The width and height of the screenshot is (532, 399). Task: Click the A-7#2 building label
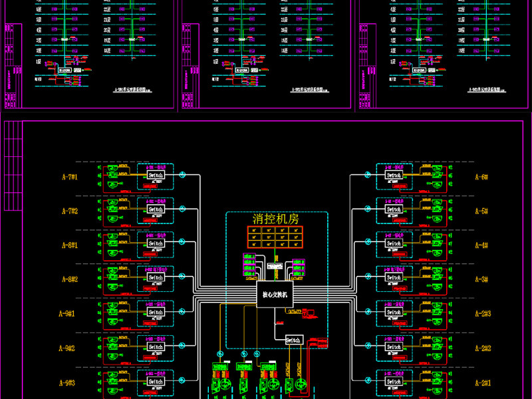click(x=70, y=211)
